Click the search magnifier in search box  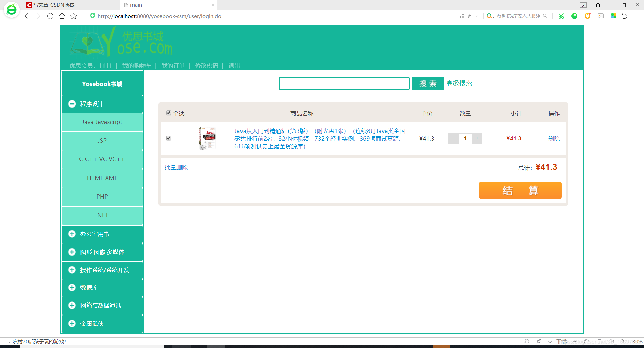[545, 16]
